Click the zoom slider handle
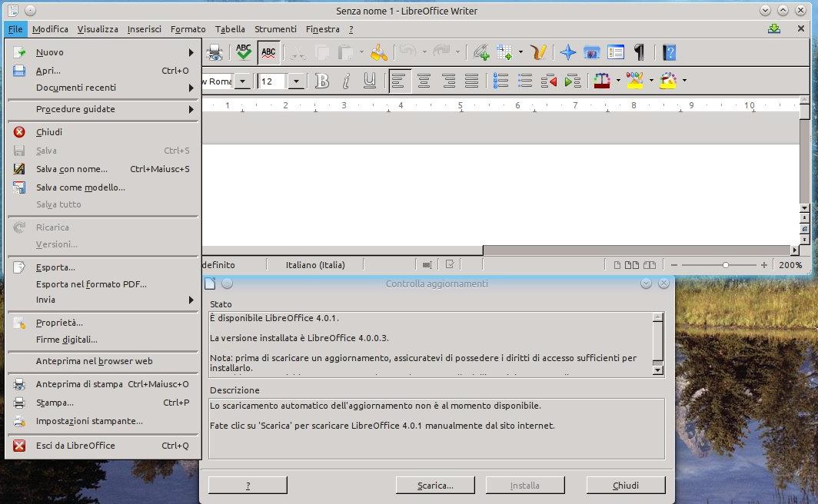The image size is (818, 504). (725, 265)
